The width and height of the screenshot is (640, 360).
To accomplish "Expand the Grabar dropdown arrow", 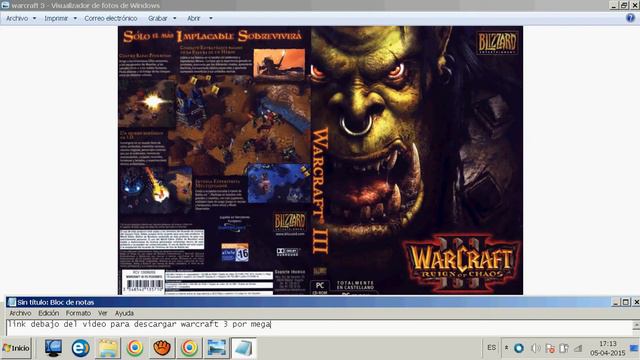I will coord(175,18).
